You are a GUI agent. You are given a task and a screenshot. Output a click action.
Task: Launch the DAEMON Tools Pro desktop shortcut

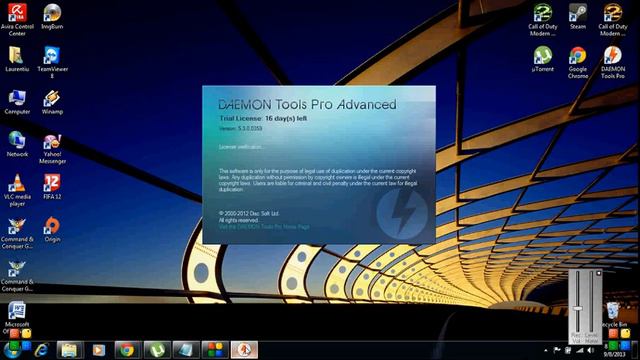612,62
